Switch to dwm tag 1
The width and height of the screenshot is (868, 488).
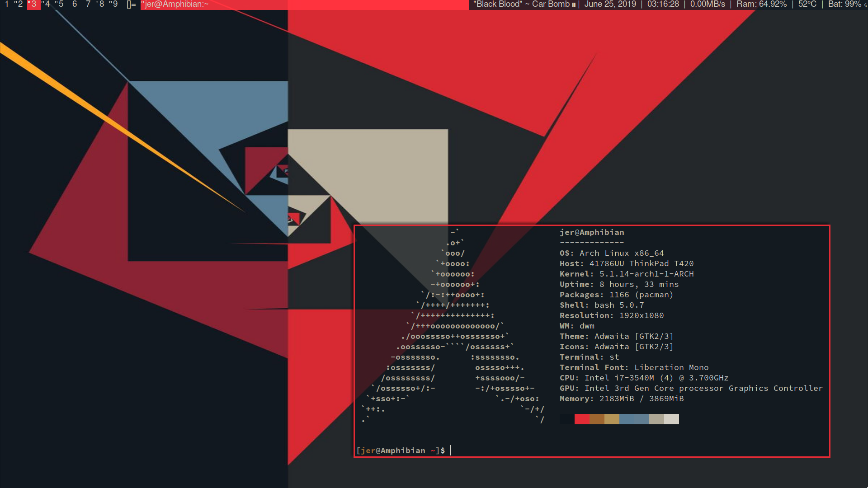(7, 5)
